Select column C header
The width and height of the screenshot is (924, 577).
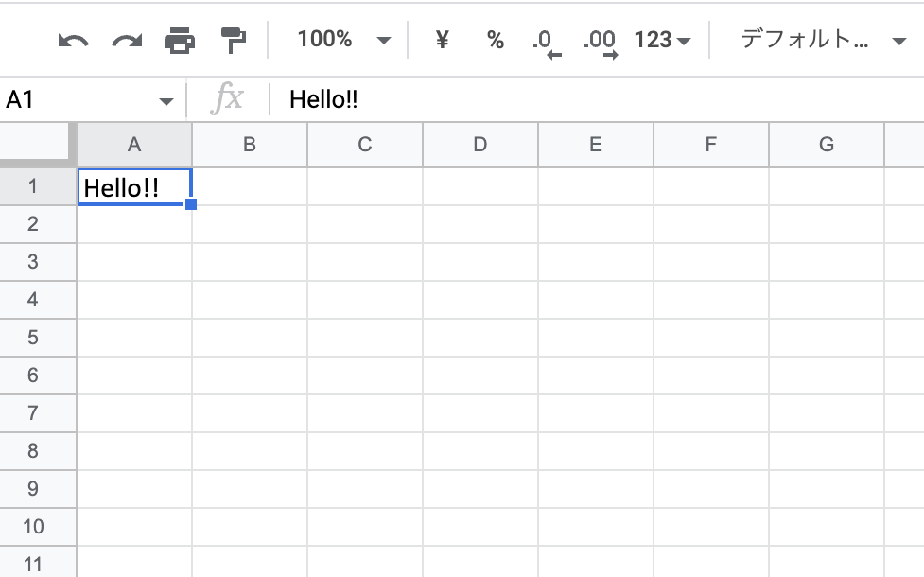[365, 145]
